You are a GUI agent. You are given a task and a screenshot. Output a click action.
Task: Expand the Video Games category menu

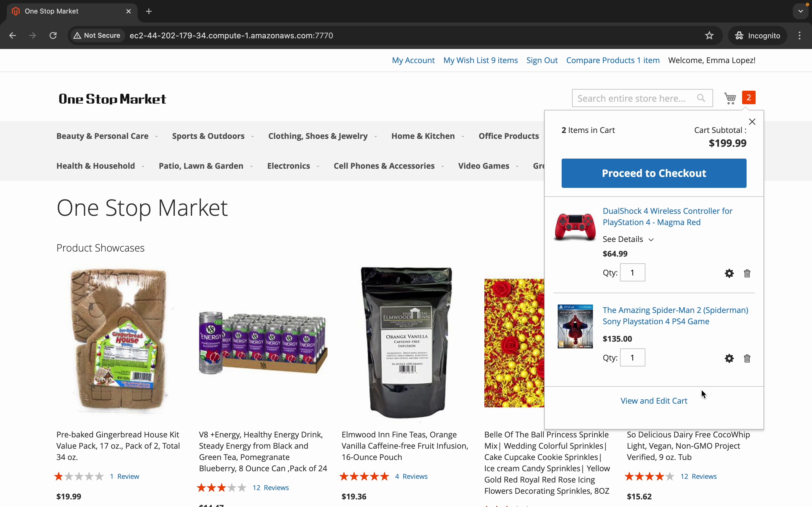click(x=488, y=166)
